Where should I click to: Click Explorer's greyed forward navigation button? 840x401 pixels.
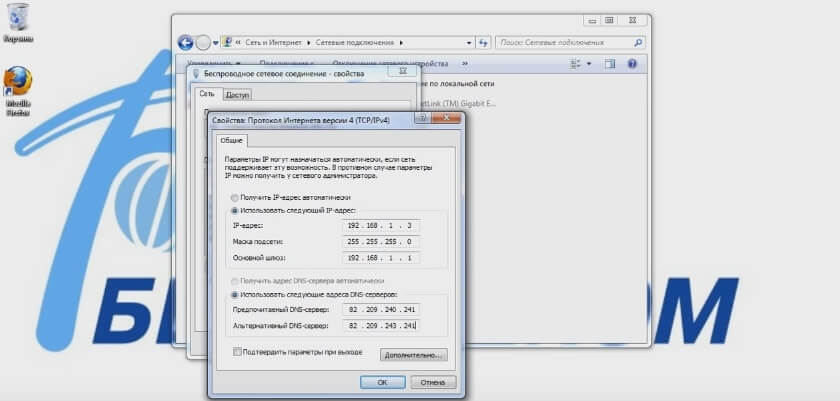pyautogui.click(x=203, y=42)
